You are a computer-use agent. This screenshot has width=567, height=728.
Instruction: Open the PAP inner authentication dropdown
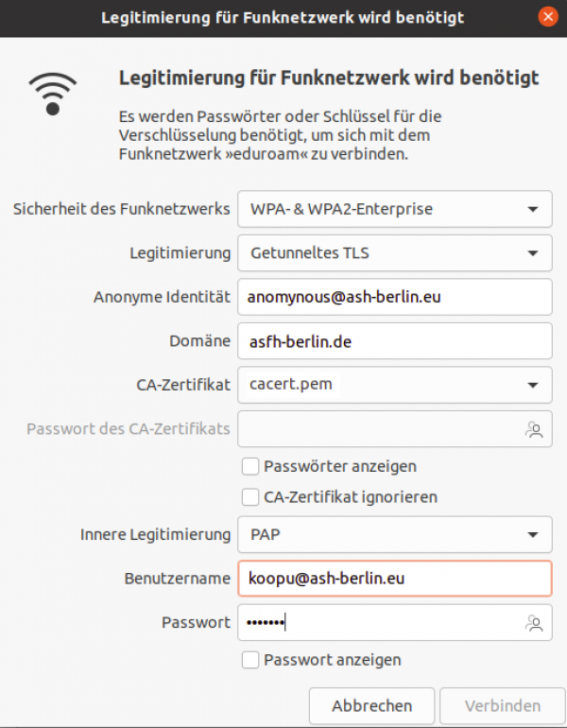pyautogui.click(x=395, y=534)
